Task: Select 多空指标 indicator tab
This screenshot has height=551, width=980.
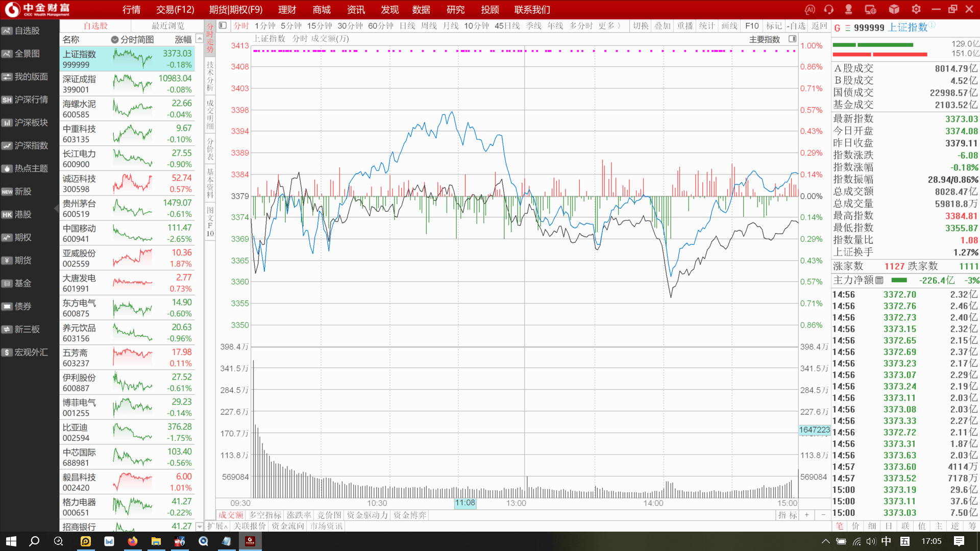Action: (265, 515)
